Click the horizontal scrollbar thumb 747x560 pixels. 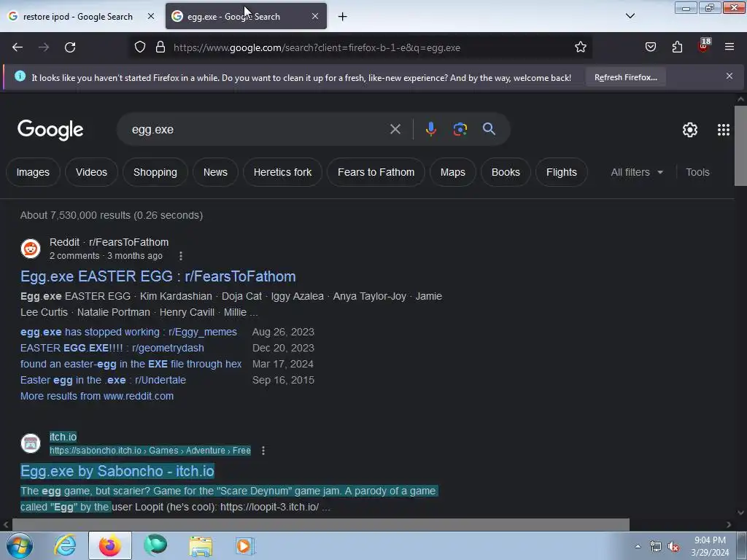[x=321, y=525]
